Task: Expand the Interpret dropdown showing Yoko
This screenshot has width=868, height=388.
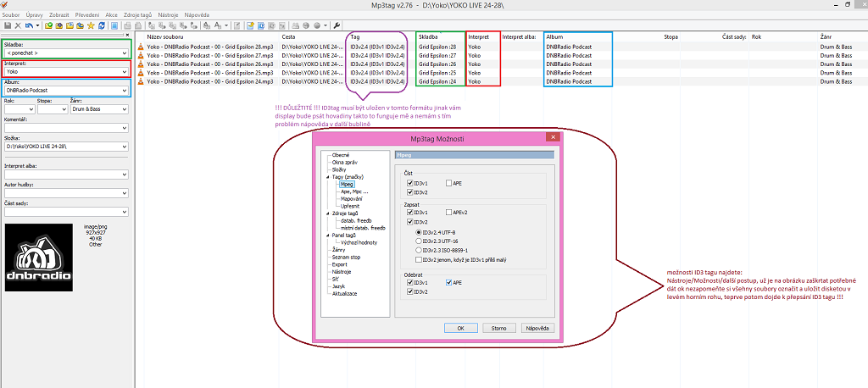Action: pos(125,72)
